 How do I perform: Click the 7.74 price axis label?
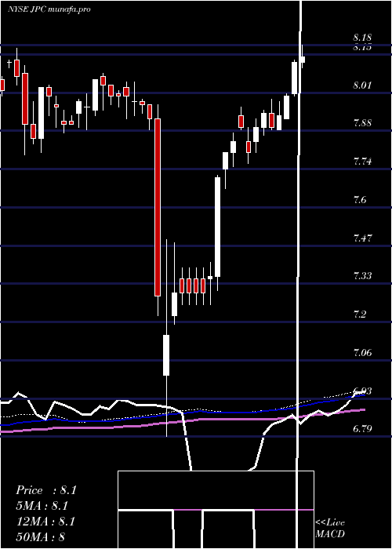(362, 162)
